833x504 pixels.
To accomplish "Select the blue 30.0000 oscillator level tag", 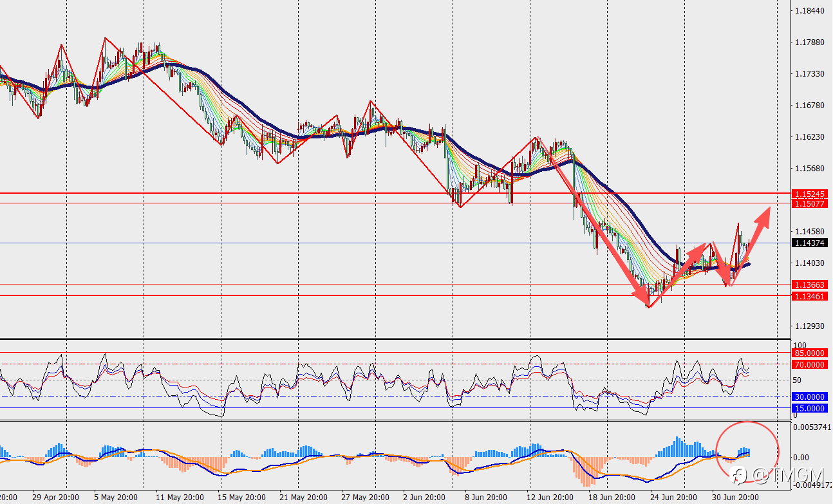I will pos(810,397).
